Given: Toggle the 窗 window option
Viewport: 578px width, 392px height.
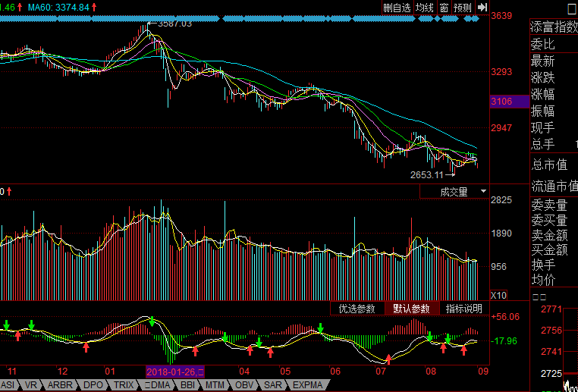Looking at the screenshot, I should (444, 8).
